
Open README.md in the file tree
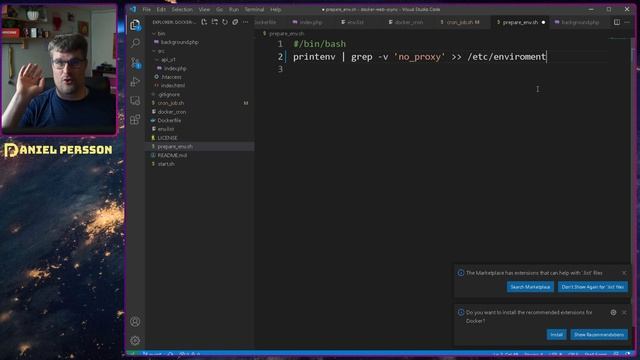[x=172, y=156]
